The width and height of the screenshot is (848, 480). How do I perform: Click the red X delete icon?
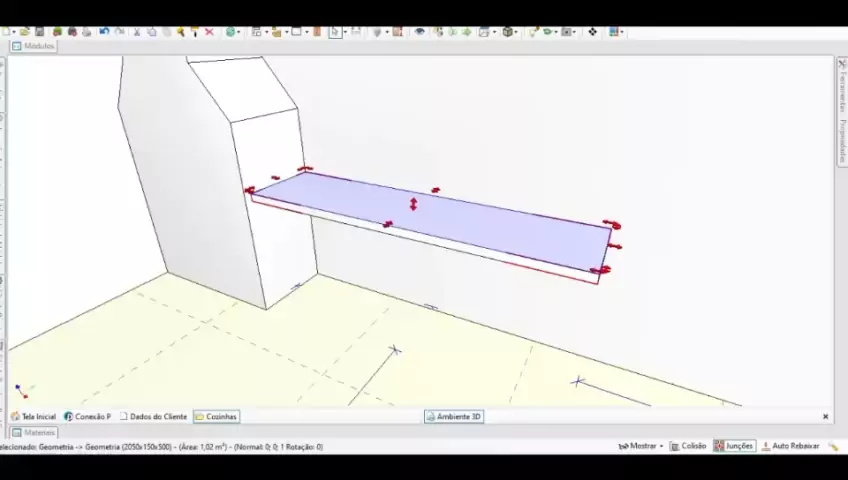point(209,32)
